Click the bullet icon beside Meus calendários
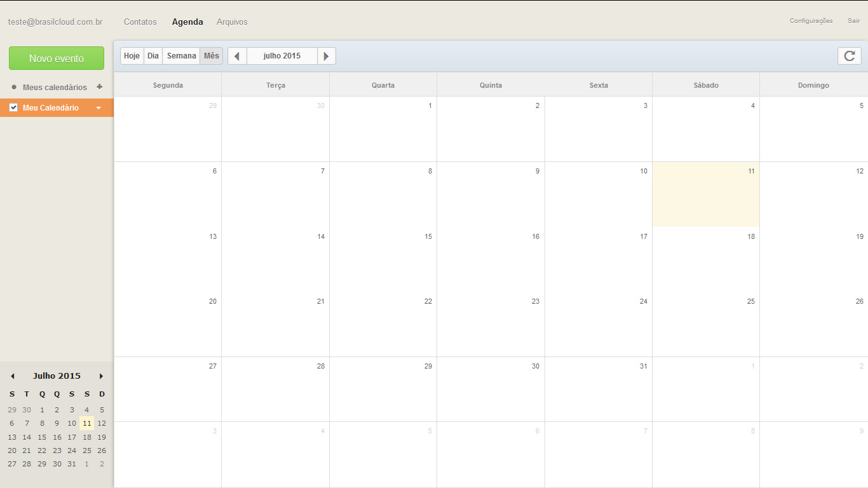The image size is (868, 488). coord(14,87)
